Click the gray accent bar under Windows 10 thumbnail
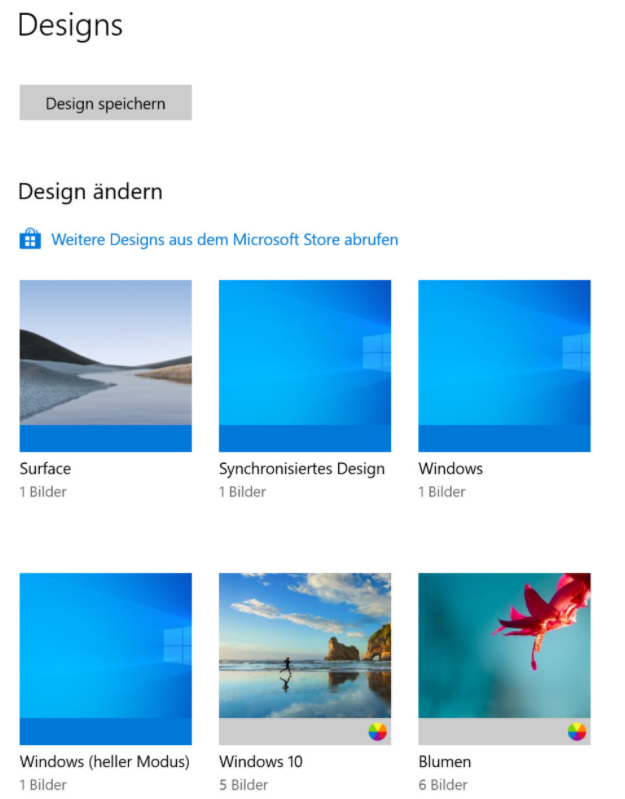 [x=305, y=732]
